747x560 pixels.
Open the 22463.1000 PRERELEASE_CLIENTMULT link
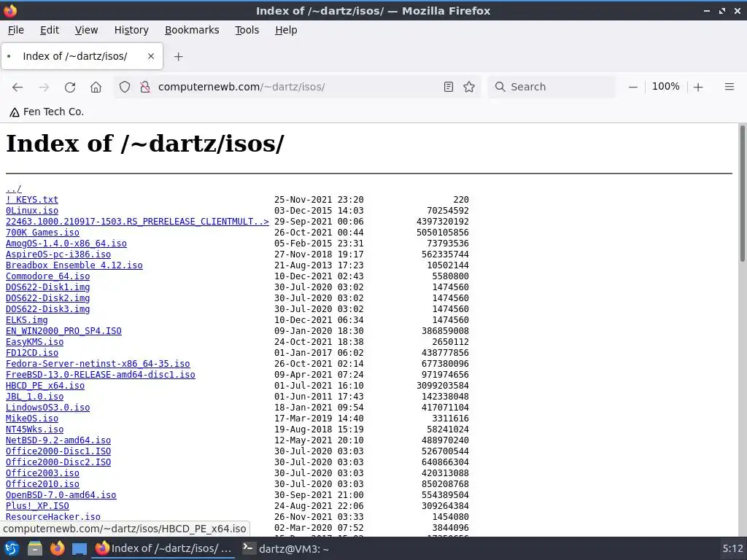137,222
